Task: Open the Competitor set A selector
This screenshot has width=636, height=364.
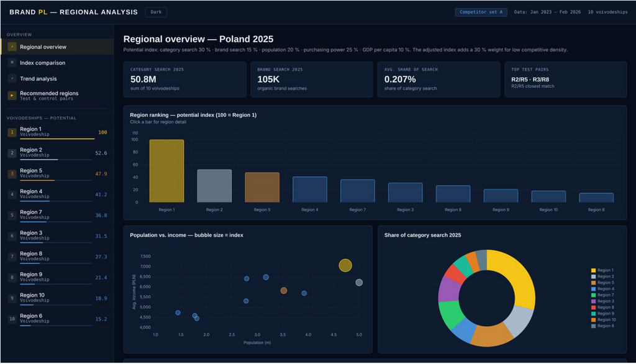Action: tap(481, 12)
